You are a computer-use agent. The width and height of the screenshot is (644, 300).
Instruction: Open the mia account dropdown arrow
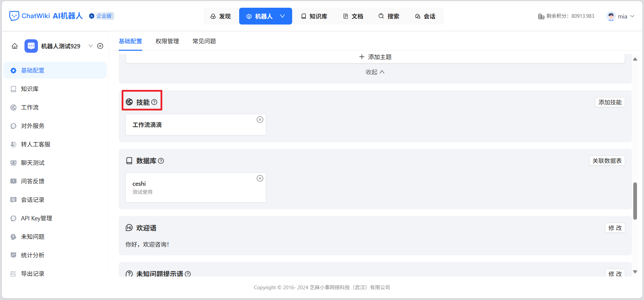pos(632,16)
